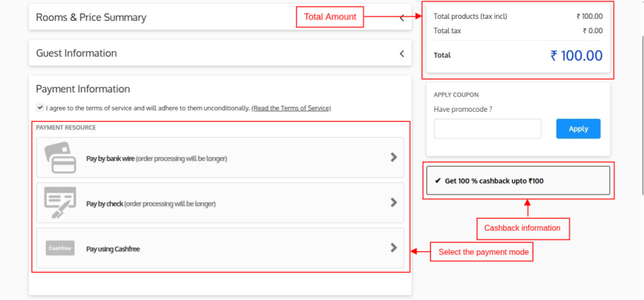
Task: Expand Guest Information section chevron
Action: click(402, 53)
